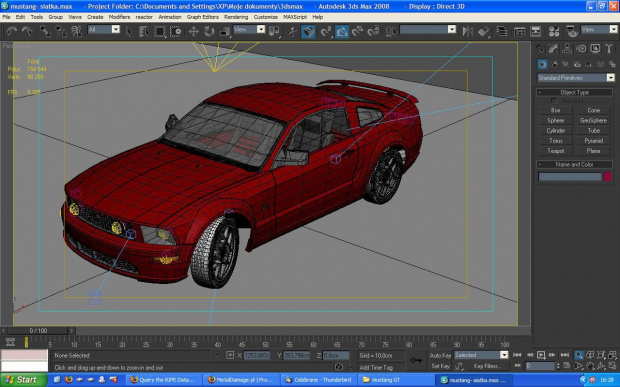The image size is (620, 387).
Task: Create a Teapot primitive button
Action: pos(555,151)
